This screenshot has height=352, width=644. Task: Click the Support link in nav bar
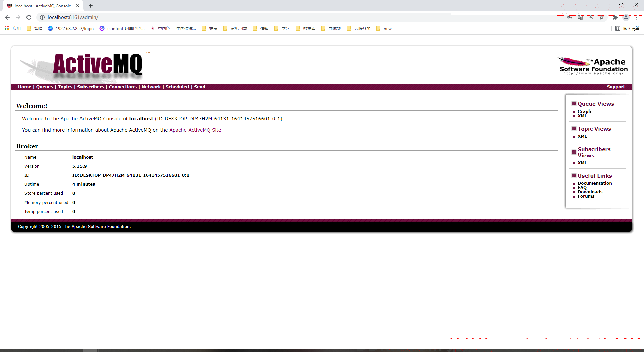[x=615, y=87]
